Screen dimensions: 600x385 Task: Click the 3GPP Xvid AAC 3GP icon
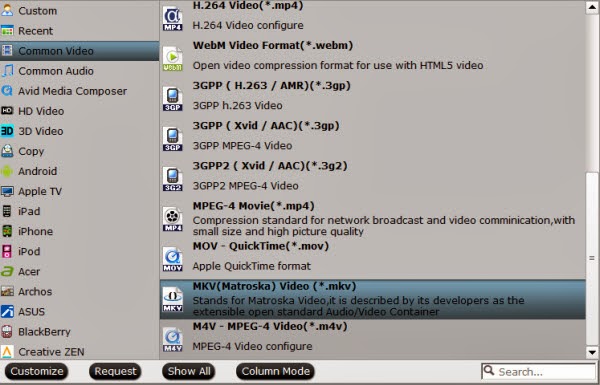pyautogui.click(x=173, y=139)
